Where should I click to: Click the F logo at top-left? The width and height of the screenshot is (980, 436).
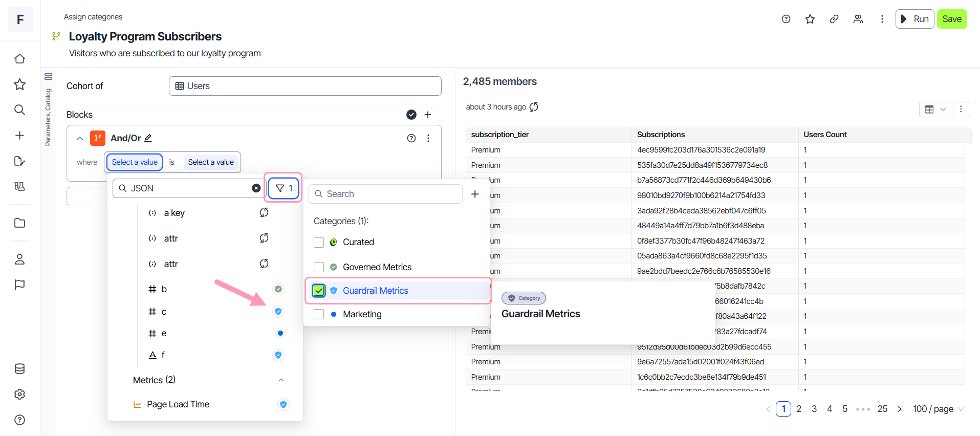click(x=20, y=19)
